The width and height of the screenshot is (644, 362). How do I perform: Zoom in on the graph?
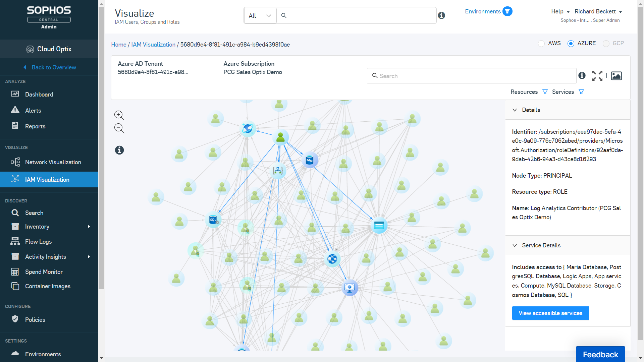119,115
